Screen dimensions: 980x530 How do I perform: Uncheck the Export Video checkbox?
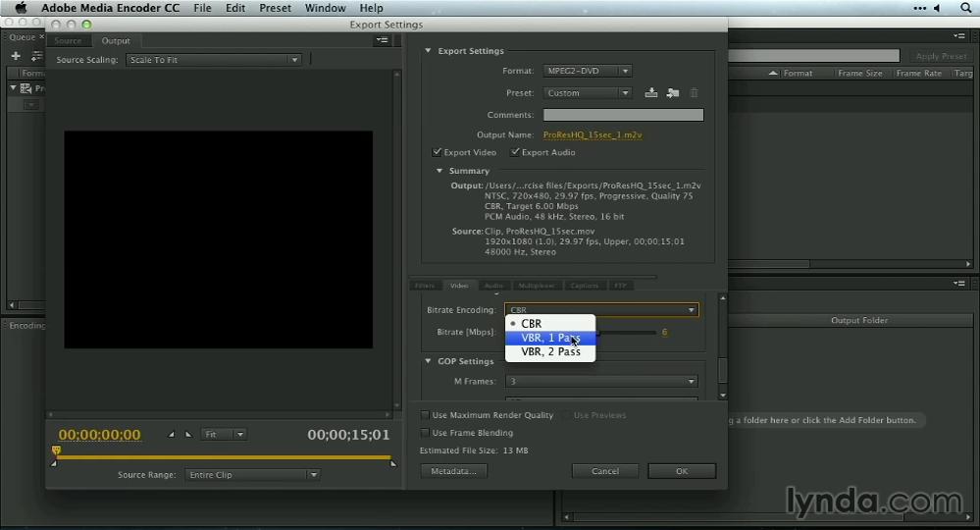pyautogui.click(x=438, y=152)
